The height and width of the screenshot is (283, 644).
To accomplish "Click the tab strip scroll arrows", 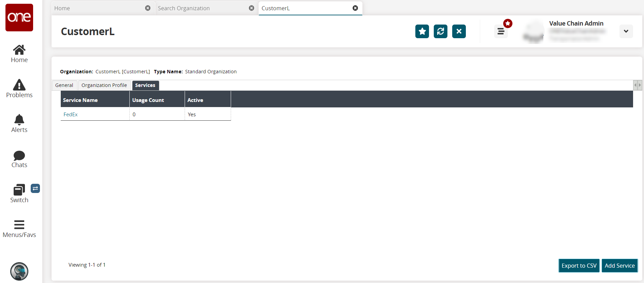I will [637, 85].
